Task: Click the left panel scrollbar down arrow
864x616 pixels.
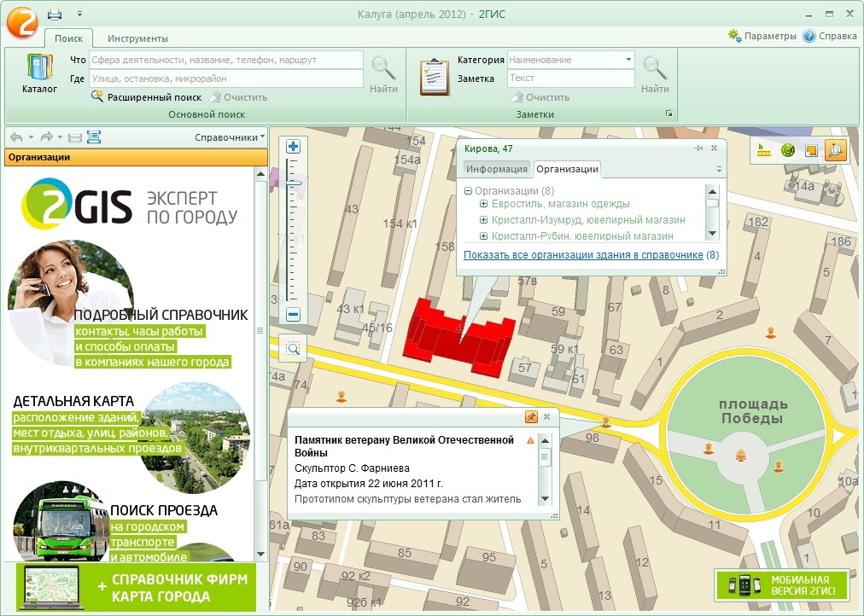Action: point(260,554)
